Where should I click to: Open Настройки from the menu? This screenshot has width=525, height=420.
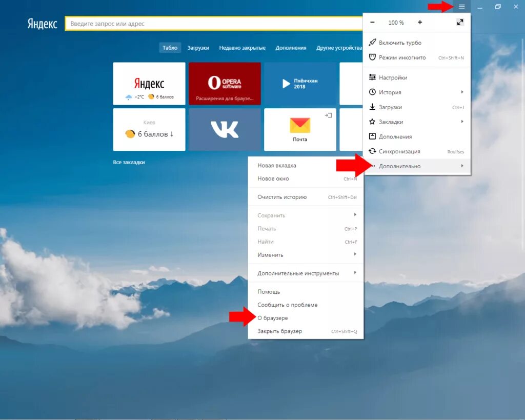click(x=417, y=77)
